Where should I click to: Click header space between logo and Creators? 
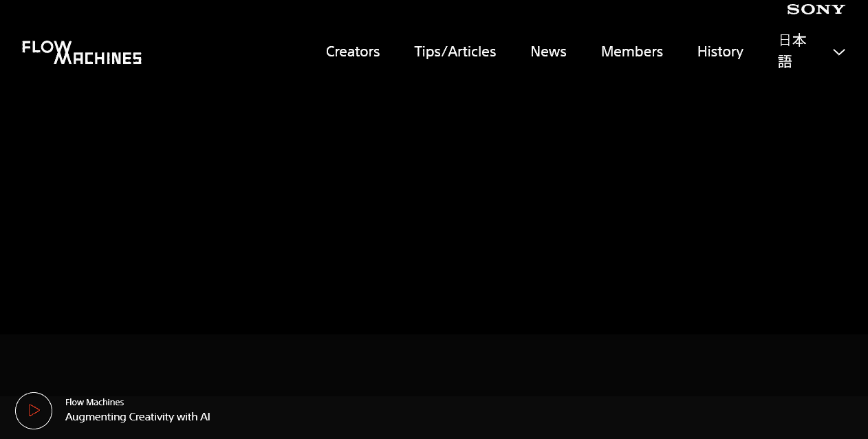tap(234, 52)
